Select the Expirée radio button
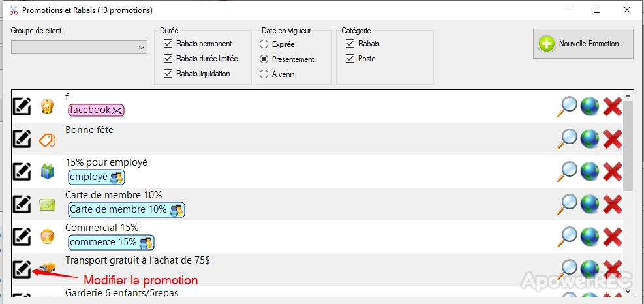 click(264, 44)
